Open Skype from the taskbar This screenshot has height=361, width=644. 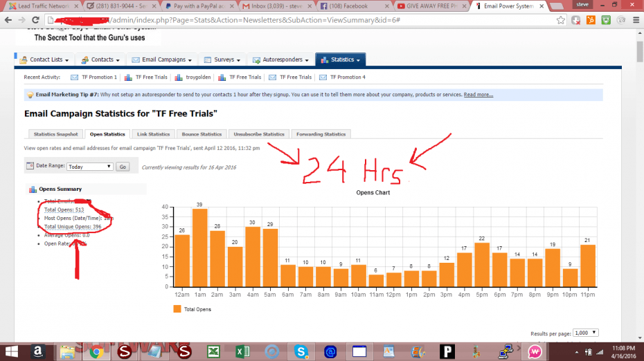click(x=300, y=351)
